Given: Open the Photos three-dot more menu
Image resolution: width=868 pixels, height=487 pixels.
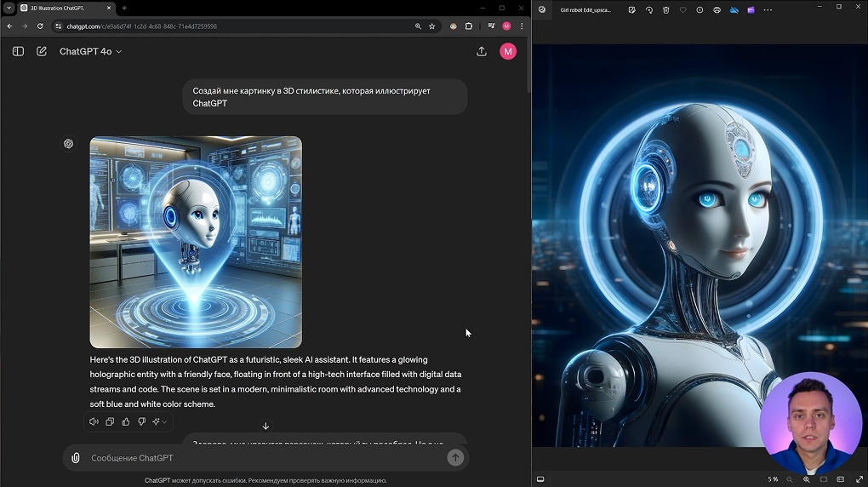Looking at the screenshot, I should click(768, 10).
